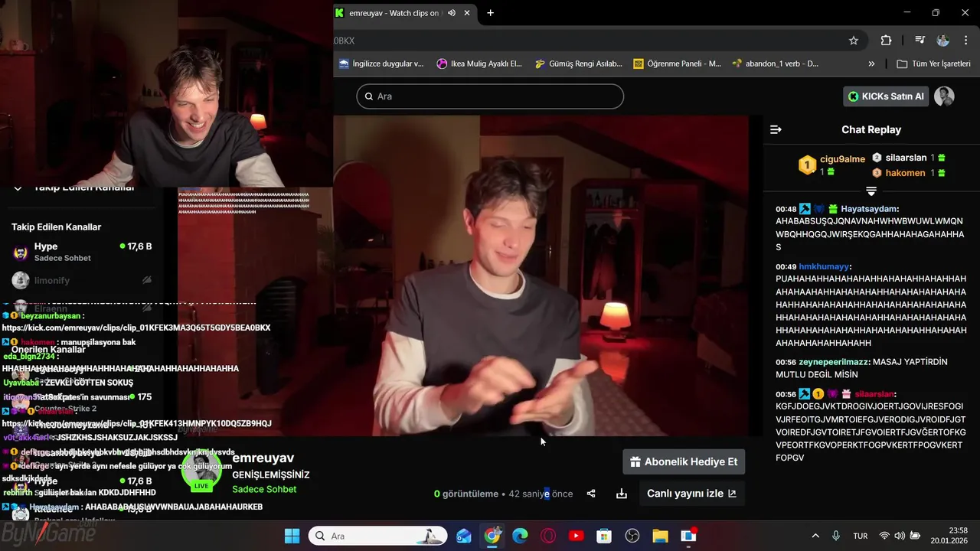
Task: Open the Chrome media control icon
Action: [920, 41]
